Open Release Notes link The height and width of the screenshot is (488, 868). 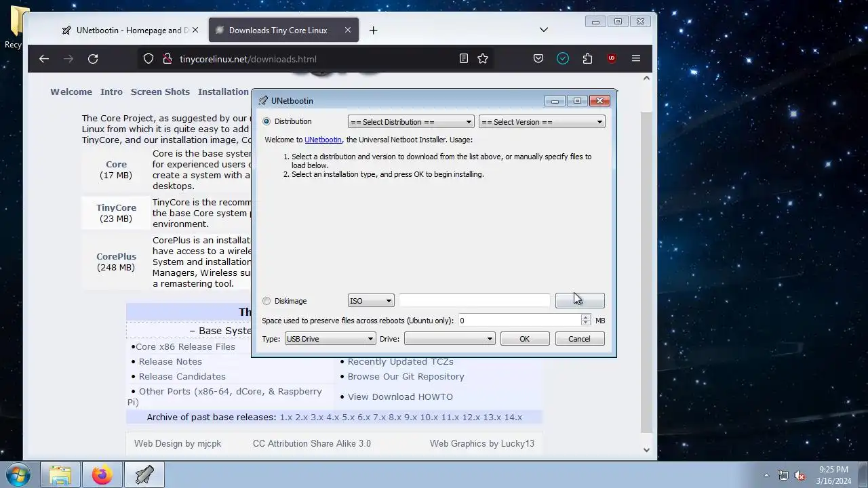pyautogui.click(x=170, y=361)
